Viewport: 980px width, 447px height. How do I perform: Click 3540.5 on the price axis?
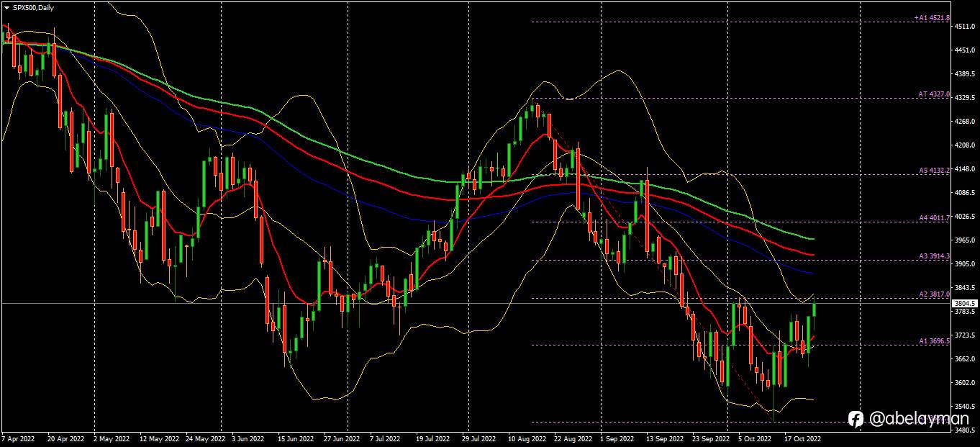coord(965,406)
